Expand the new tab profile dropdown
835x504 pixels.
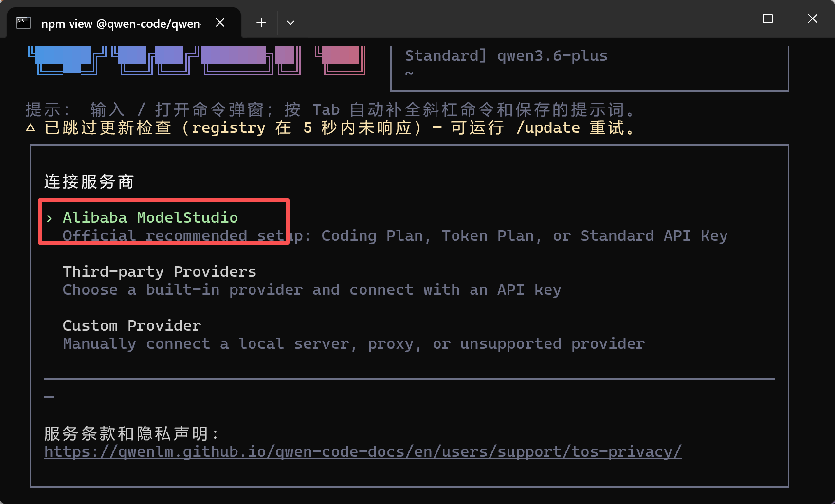(x=290, y=23)
